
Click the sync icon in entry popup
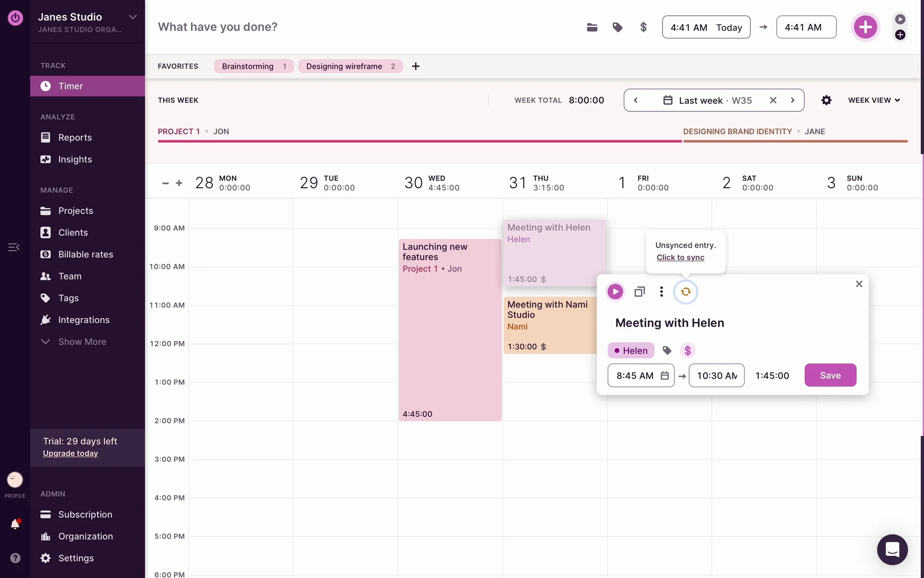(685, 291)
